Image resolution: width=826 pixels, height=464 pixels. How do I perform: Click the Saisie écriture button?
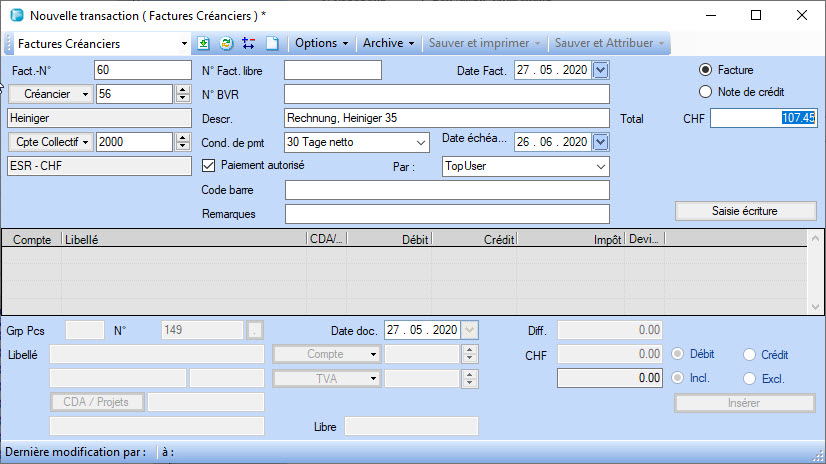pyautogui.click(x=744, y=211)
